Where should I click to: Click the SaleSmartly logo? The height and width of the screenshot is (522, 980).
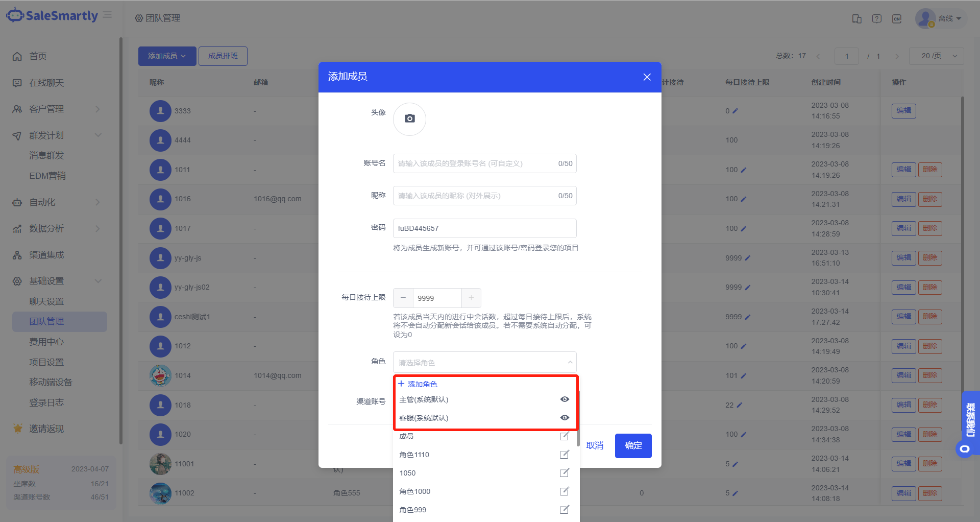pos(52,15)
